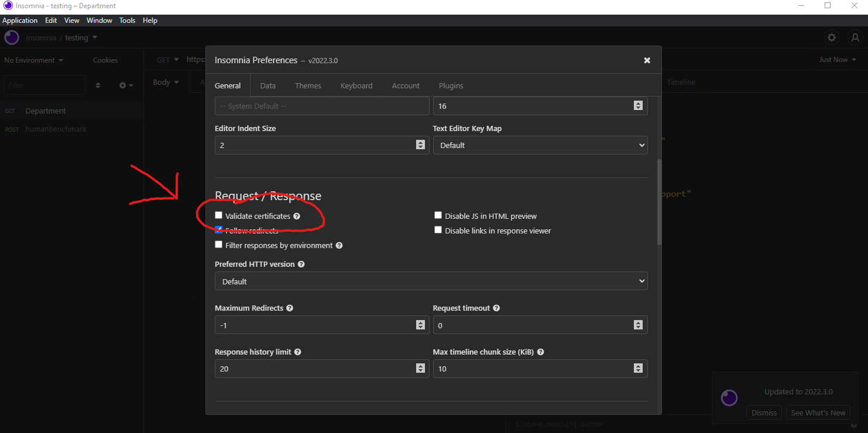The image size is (868, 433).
Task: Open help for Preferred HTTP version
Action: tap(301, 264)
